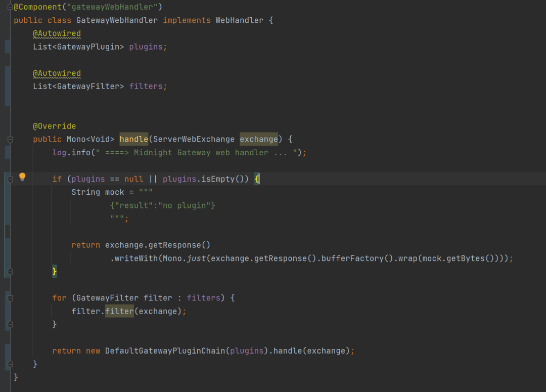Click the highlighted filter method call
546x392 pixels.
(x=119, y=311)
